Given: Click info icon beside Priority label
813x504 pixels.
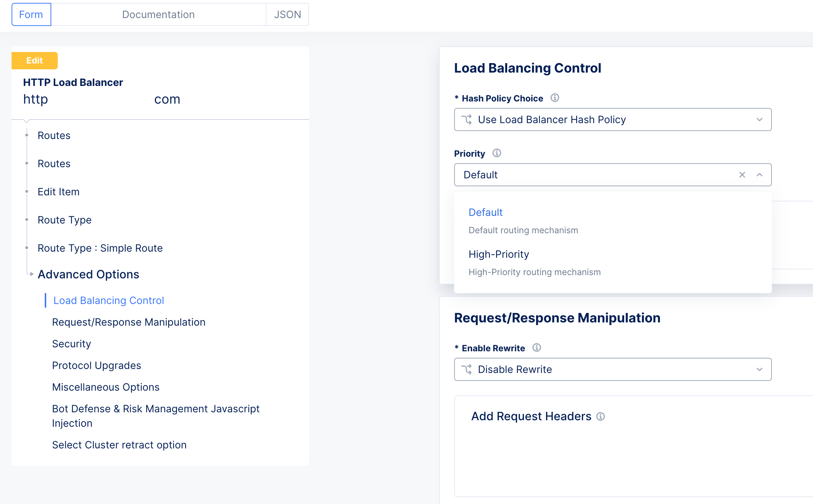Looking at the screenshot, I should coord(497,153).
